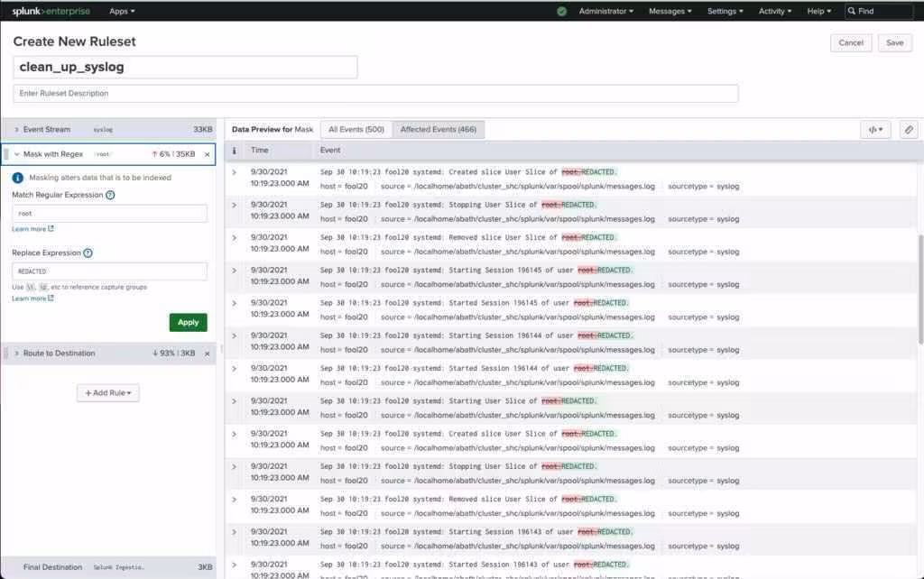Click the Splunk Enterprise logo
Screen dimensions: 924x579
click(51, 11)
